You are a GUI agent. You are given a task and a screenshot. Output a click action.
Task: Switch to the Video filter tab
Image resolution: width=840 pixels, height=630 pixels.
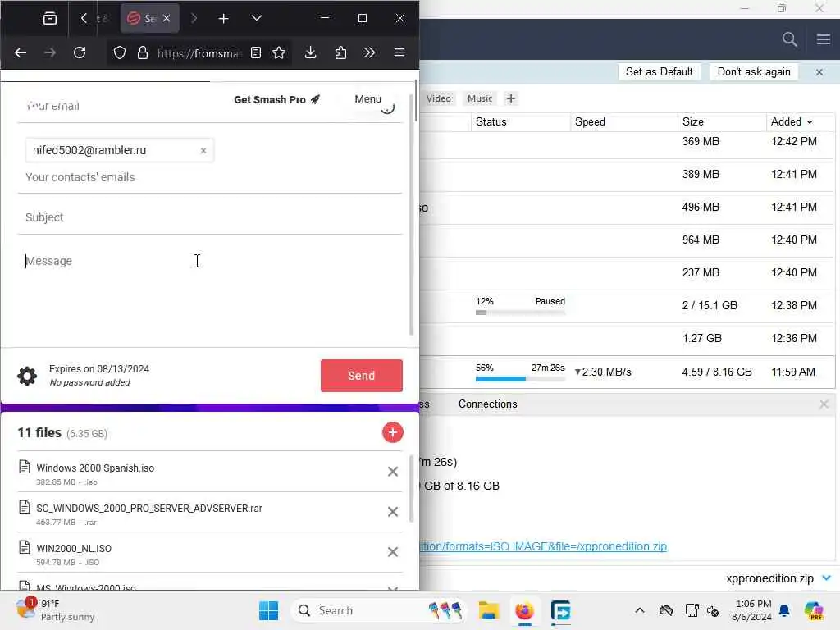coord(439,98)
